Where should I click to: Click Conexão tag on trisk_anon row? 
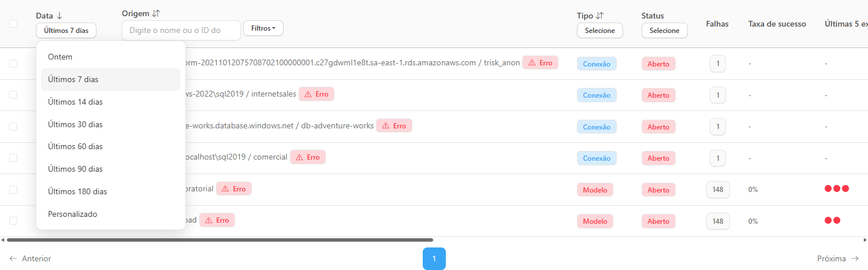597,64
